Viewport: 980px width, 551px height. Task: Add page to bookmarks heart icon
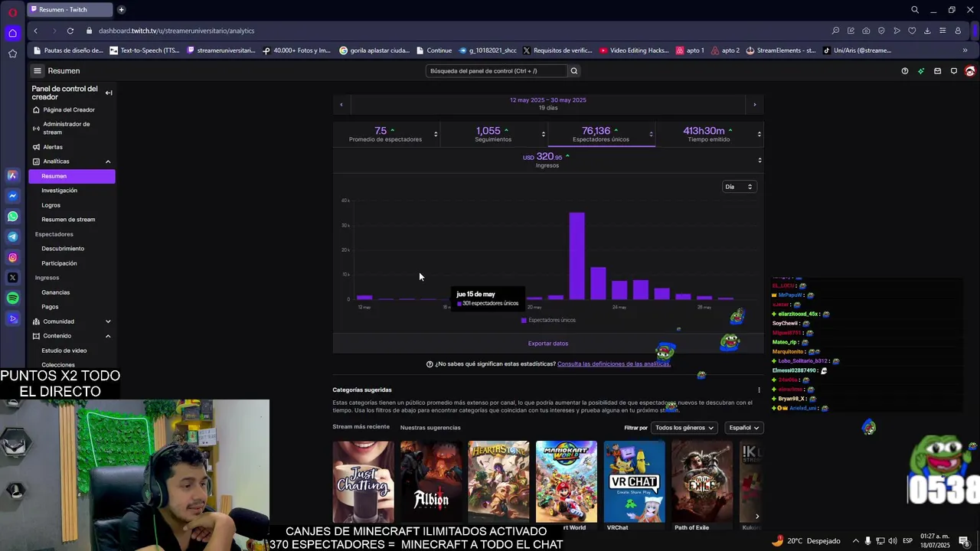(x=912, y=31)
